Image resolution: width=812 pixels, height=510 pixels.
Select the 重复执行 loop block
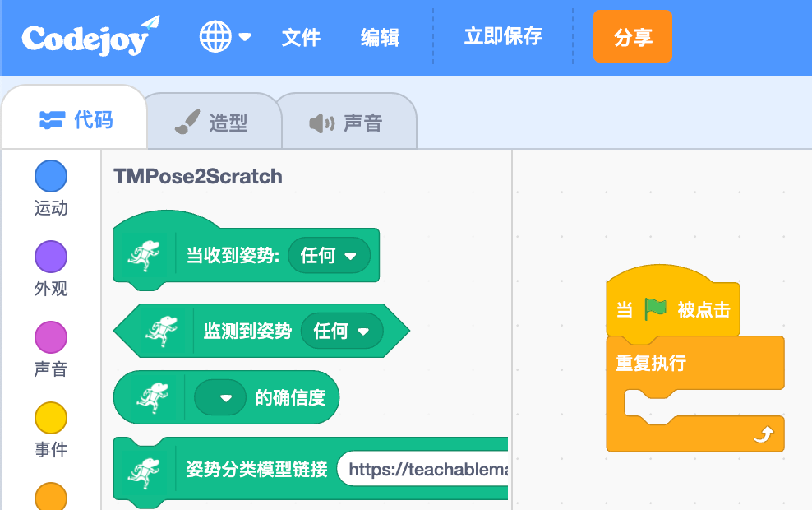[695, 365]
